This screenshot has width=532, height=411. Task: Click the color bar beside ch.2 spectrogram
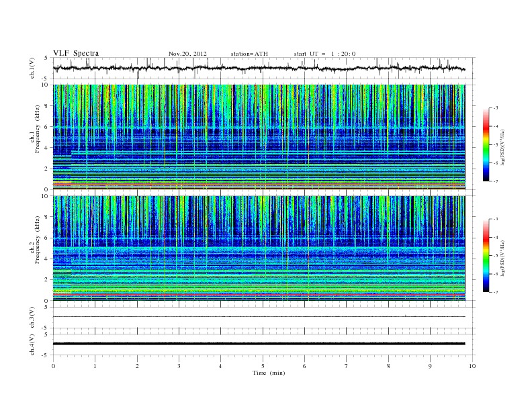click(486, 256)
